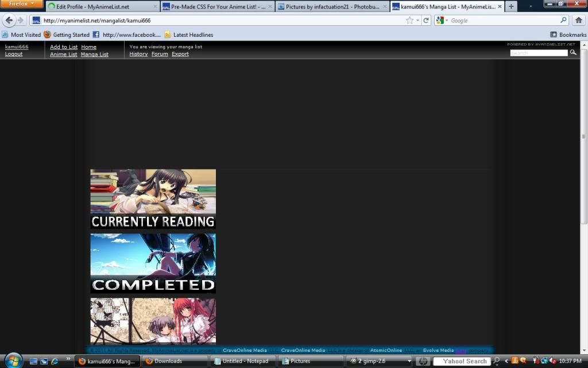Click the MyAnimeList page search field
The image size is (588, 368).
539,53
